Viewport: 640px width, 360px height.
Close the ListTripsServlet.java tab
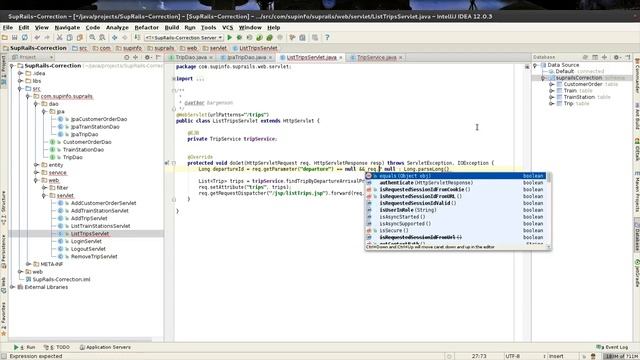point(340,58)
